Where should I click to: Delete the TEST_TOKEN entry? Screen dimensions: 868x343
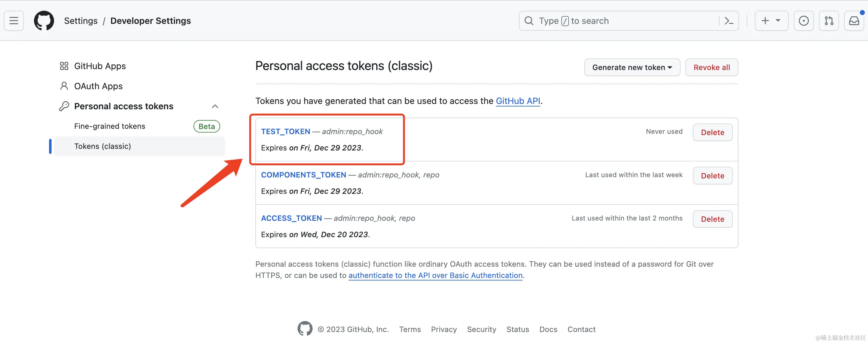pyautogui.click(x=712, y=132)
